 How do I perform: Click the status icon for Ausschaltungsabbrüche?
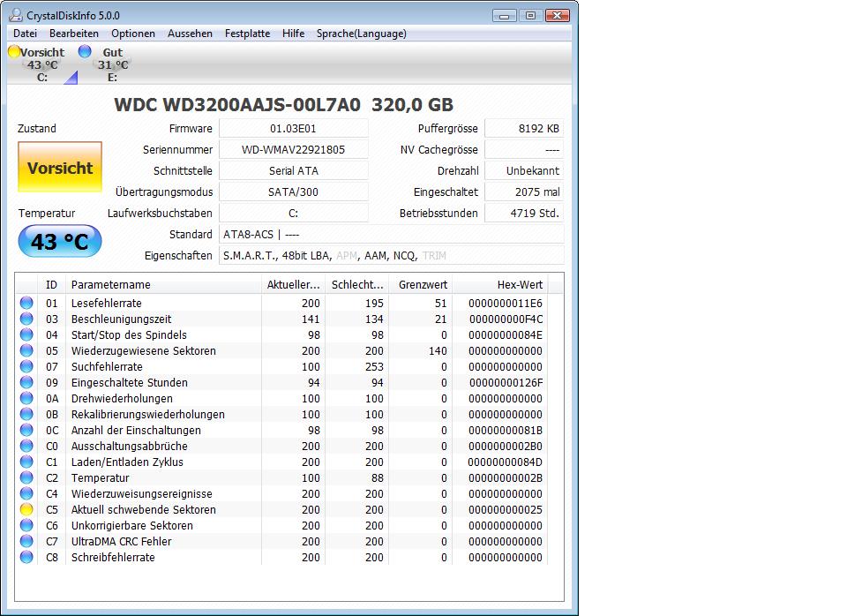[x=26, y=446]
